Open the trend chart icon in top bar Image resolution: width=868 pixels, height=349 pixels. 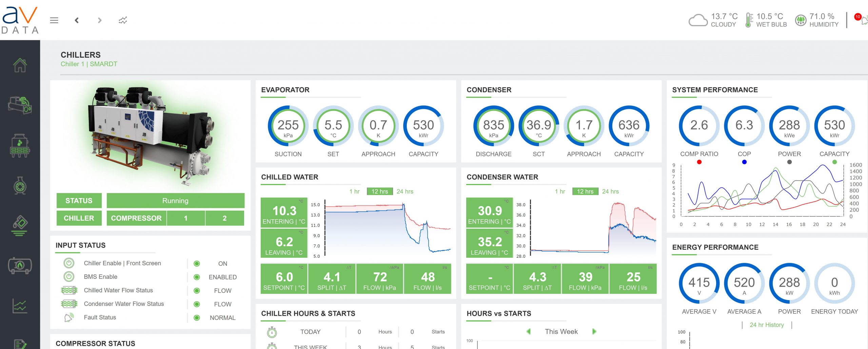[123, 20]
